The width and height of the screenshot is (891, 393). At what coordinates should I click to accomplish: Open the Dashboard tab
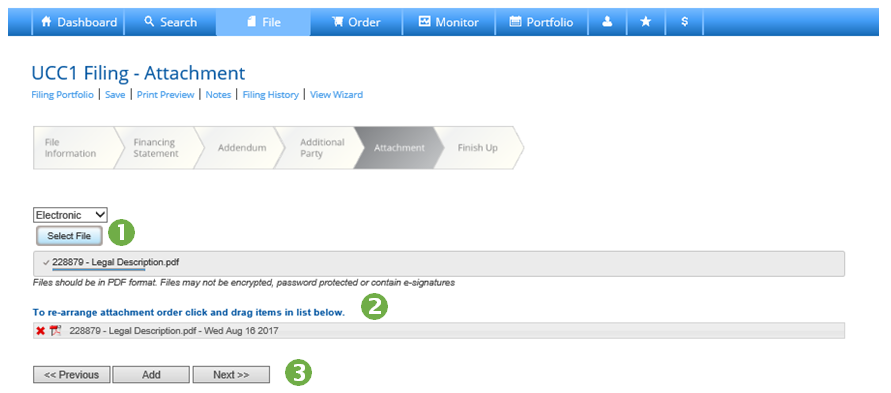(78, 22)
